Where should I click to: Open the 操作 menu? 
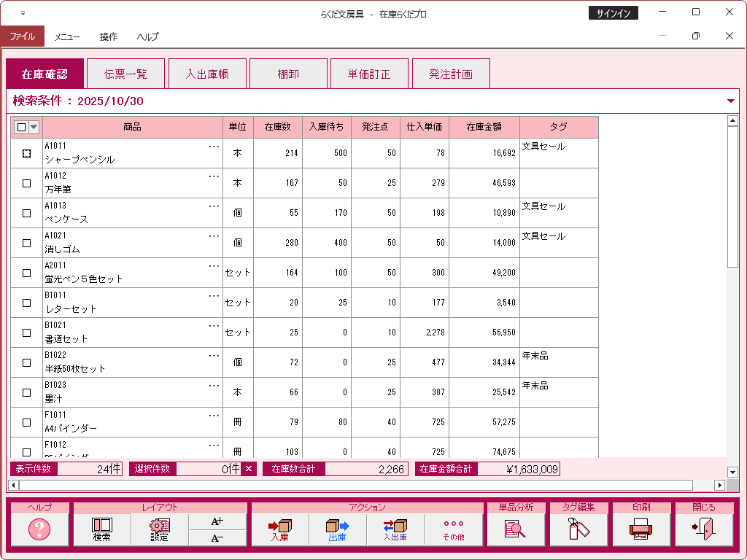coord(109,36)
